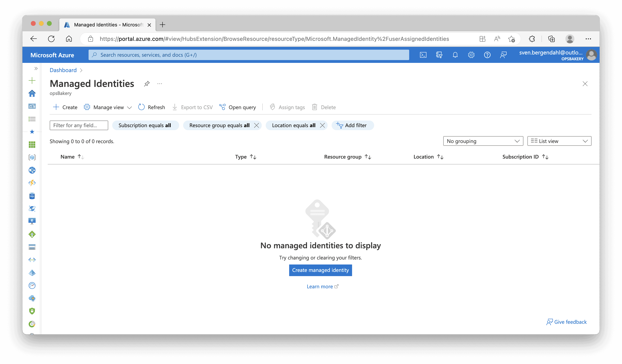Click Open query in the toolbar
Viewport: 622px width, 364px height.
tap(238, 107)
